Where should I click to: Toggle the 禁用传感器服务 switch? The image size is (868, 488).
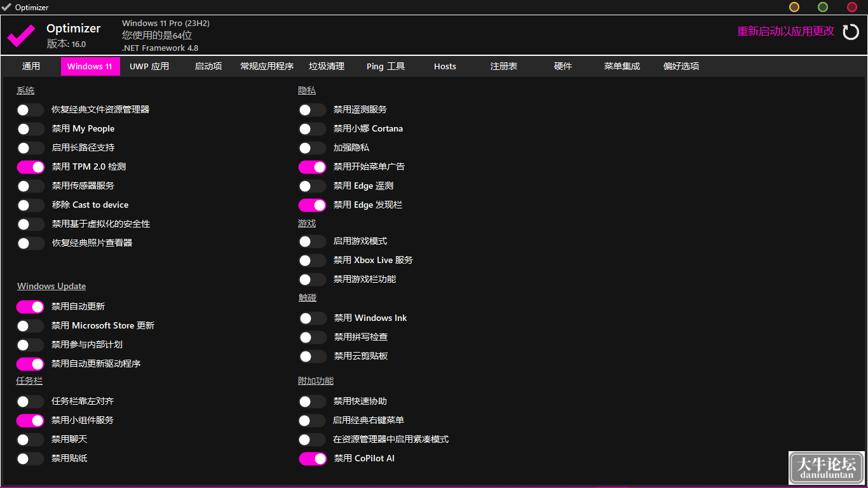[31, 186]
